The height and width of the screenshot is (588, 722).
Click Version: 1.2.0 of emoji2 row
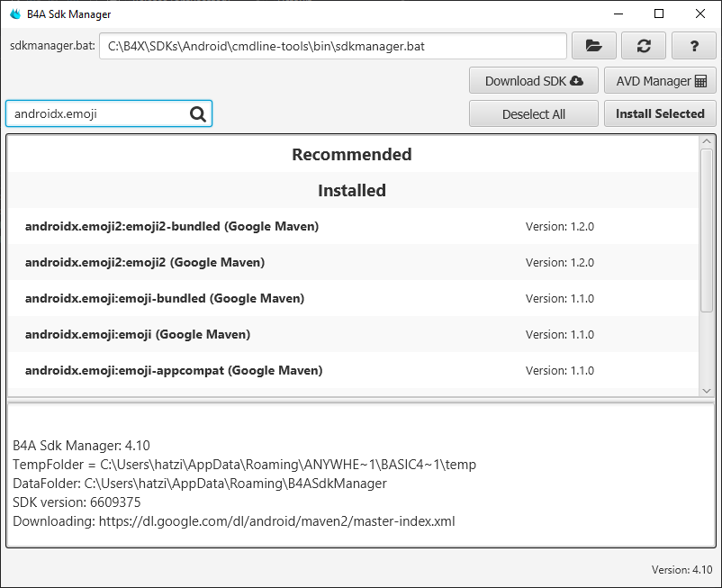click(x=560, y=262)
